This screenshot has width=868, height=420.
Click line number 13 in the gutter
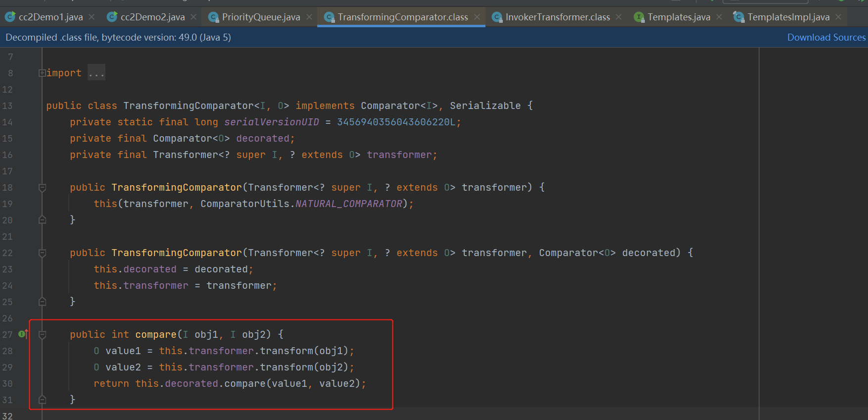pyautogui.click(x=7, y=105)
